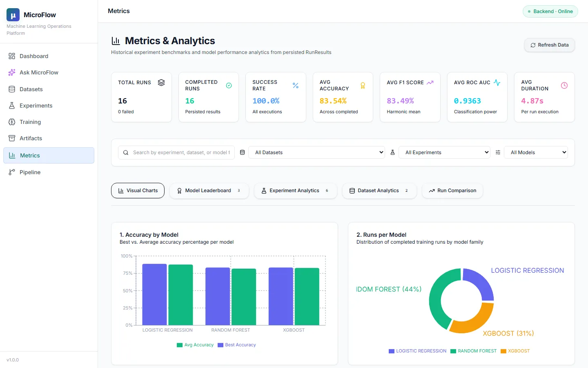Click the 100.0% success rate value
The width and height of the screenshot is (588, 368).
[266, 101]
